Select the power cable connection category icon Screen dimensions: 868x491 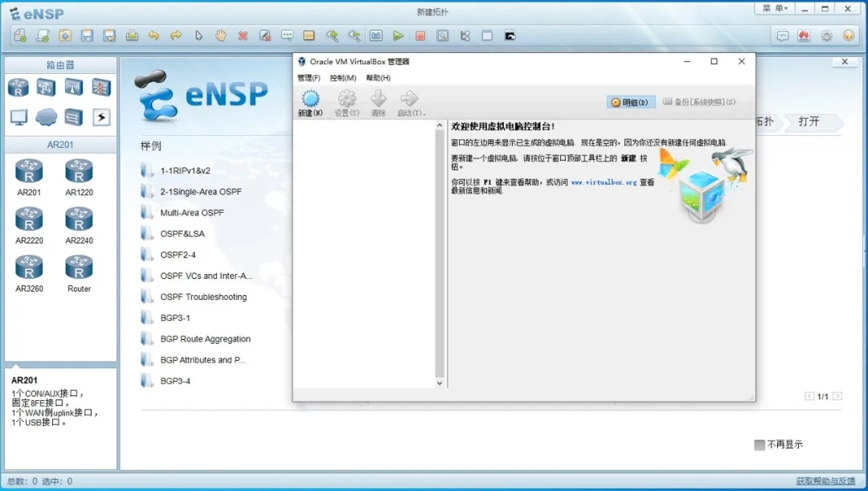pyautogui.click(x=101, y=117)
